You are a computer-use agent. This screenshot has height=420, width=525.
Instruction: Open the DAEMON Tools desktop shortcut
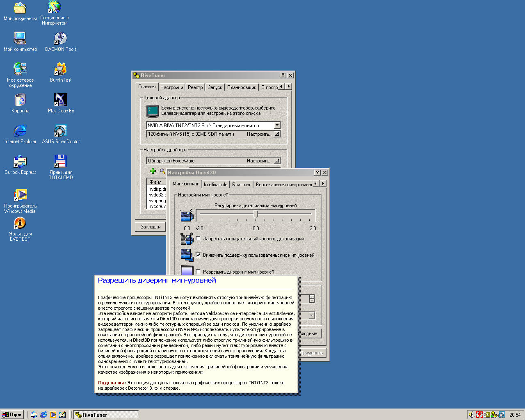[x=61, y=39]
